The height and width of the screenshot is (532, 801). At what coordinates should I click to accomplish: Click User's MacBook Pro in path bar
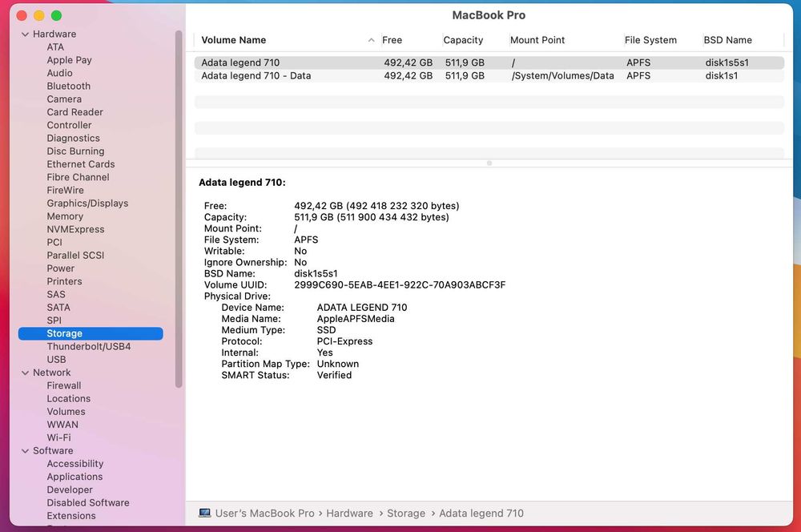[264, 513]
